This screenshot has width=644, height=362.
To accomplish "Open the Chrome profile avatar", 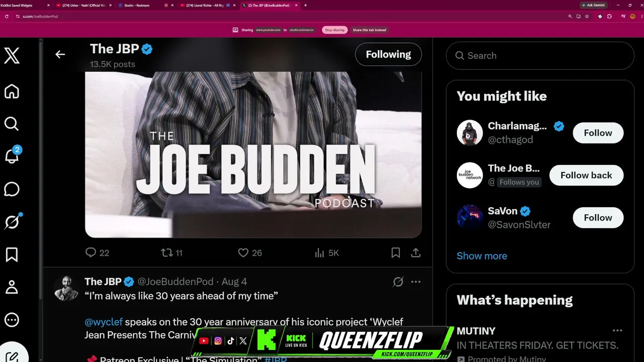I will 632,16.
